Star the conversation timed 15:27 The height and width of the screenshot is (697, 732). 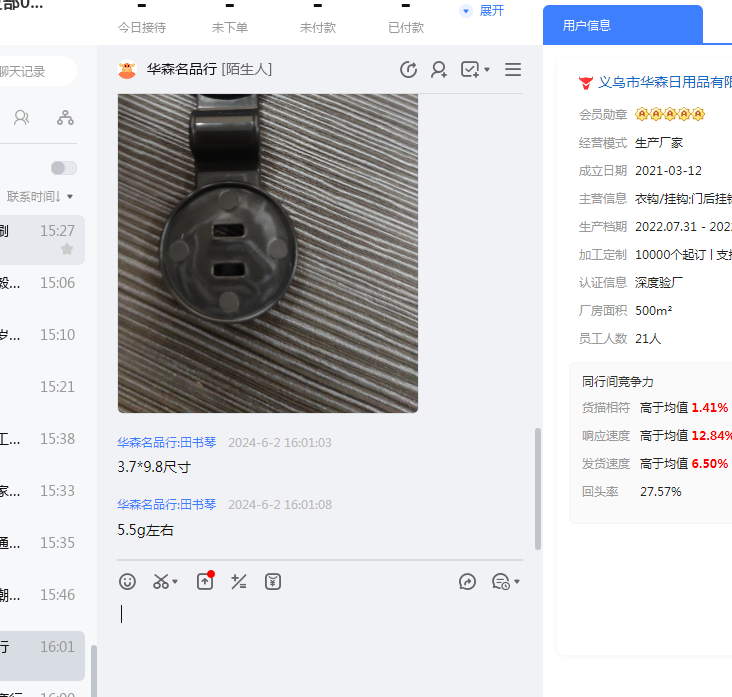click(x=67, y=249)
